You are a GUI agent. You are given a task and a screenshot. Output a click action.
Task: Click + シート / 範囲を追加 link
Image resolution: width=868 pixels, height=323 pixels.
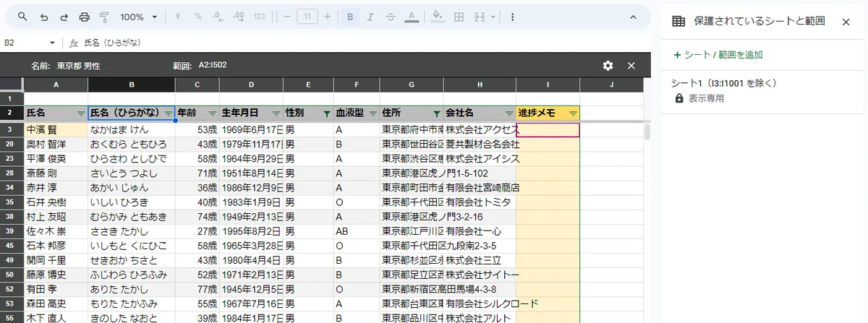pos(718,54)
